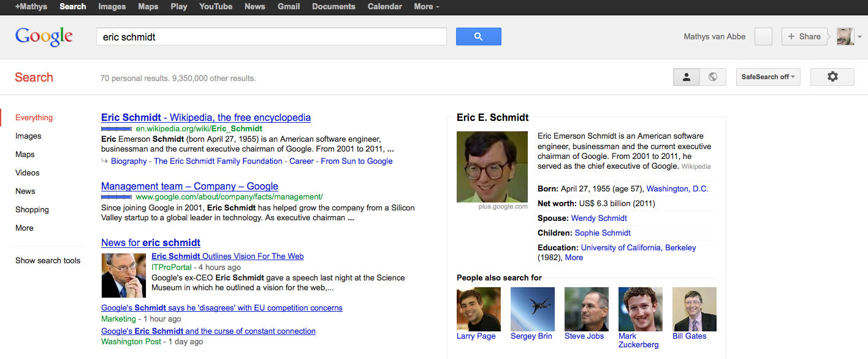Open YouTube from the top navigation bar
This screenshot has width=868, height=359.
[x=216, y=7]
